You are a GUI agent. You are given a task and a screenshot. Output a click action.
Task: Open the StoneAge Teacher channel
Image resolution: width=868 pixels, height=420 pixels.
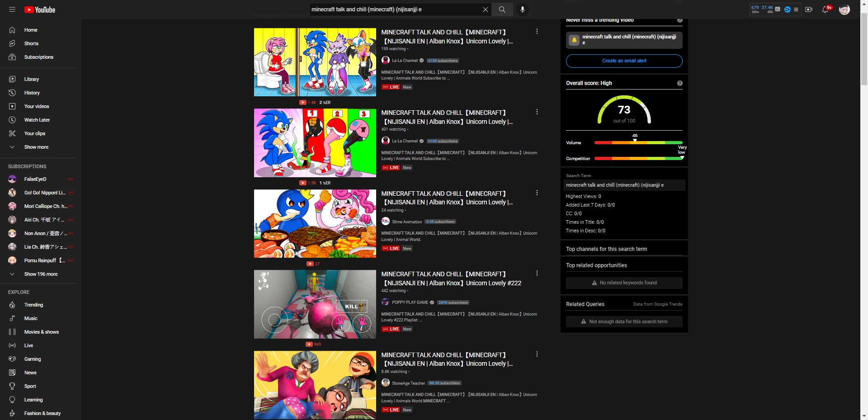pyautogui.click(x=408, y=383)
